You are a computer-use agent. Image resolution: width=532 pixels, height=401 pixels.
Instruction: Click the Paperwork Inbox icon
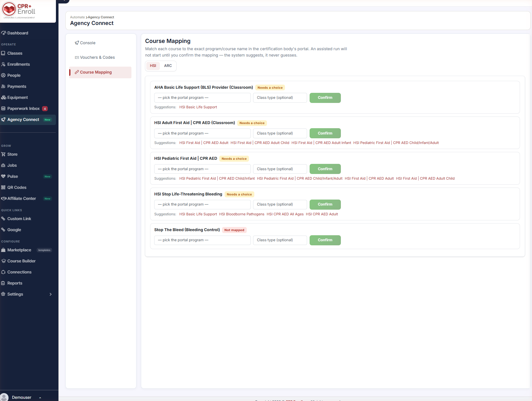pos(3,109)
